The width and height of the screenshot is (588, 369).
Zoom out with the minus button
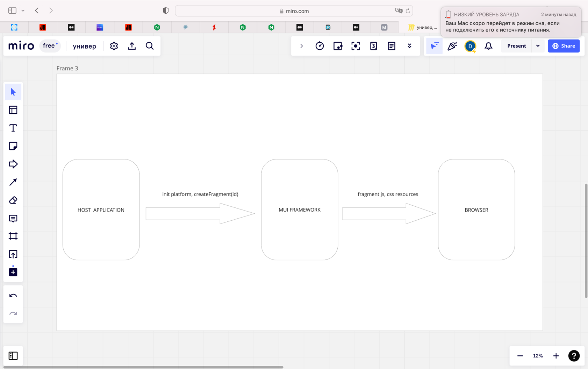click(520, 356)
